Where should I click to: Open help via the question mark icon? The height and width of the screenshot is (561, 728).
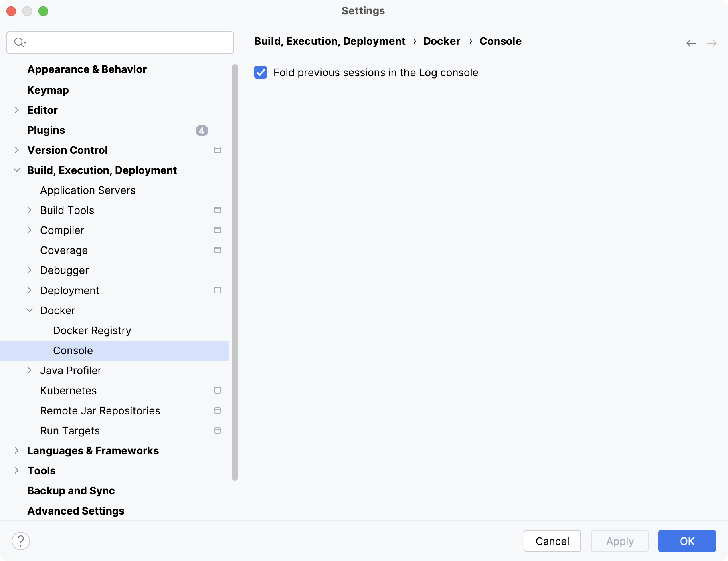21,541
